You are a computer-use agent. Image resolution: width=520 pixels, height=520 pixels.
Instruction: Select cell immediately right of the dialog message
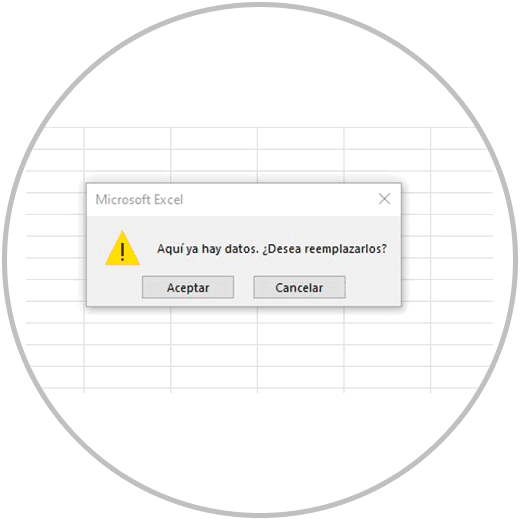coord(416,247)
